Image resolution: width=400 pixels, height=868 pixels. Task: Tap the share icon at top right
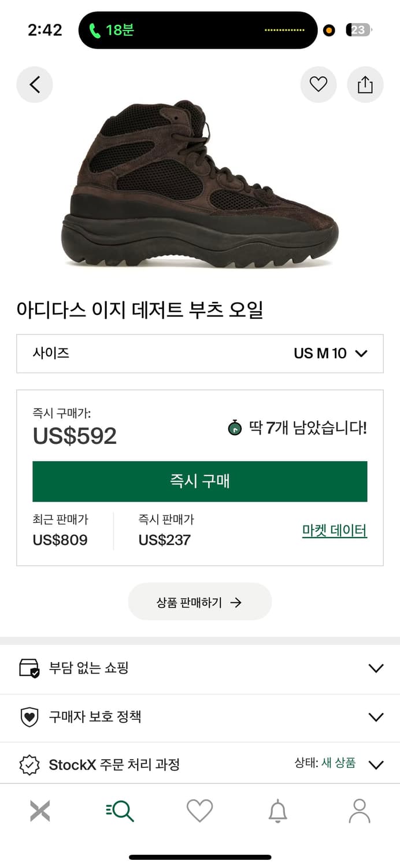click(365, 85)
